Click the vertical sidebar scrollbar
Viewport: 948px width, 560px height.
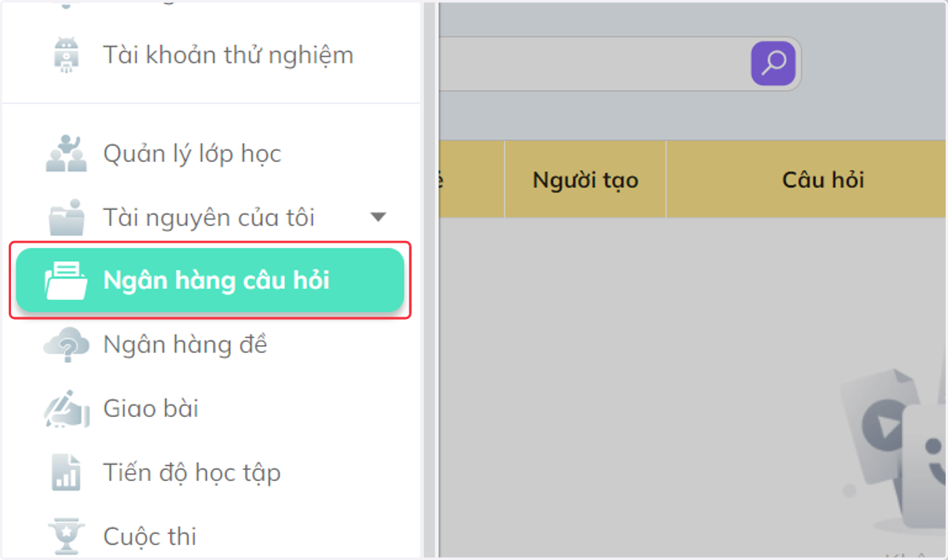coord(430,280)
